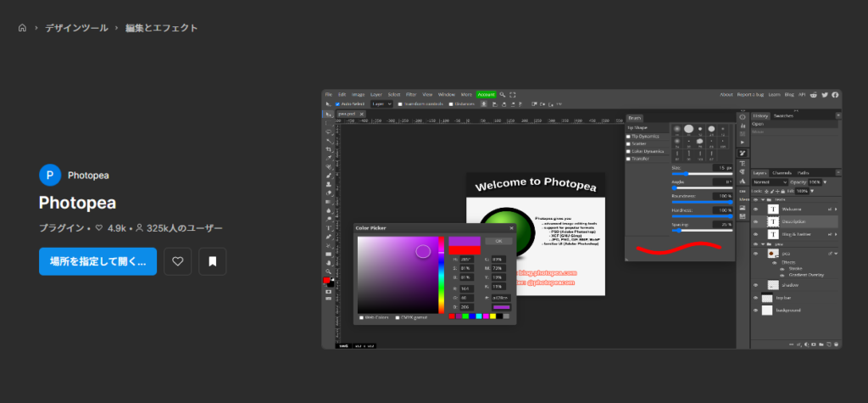Switch to the Channels tab
868x403 pixels.
(x=782, y=173)
